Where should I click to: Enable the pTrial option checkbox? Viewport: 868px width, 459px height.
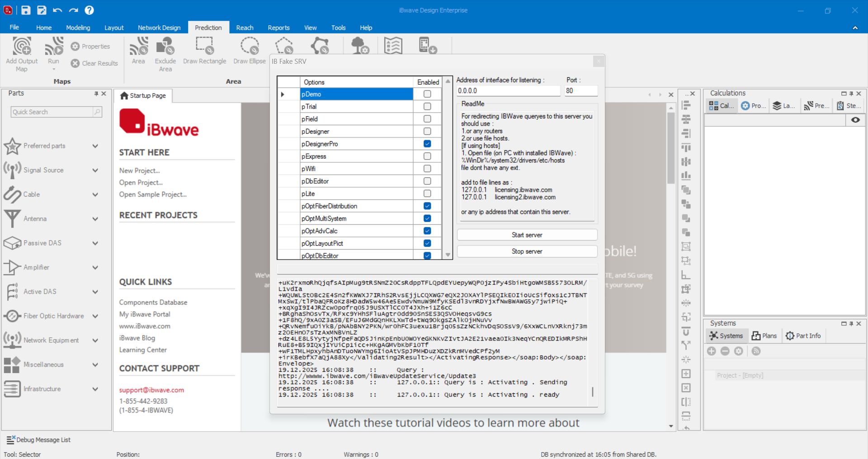[427, 106]
